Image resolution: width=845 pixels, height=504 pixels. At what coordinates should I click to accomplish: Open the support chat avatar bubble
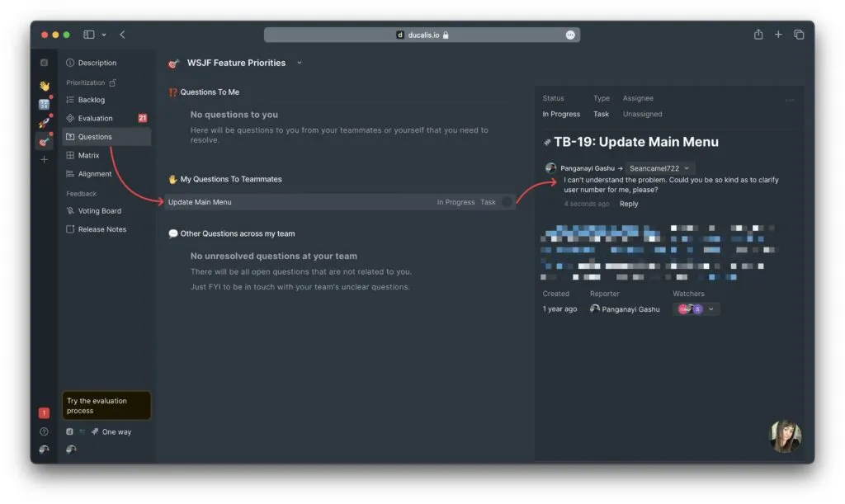[x=785, y=436]
